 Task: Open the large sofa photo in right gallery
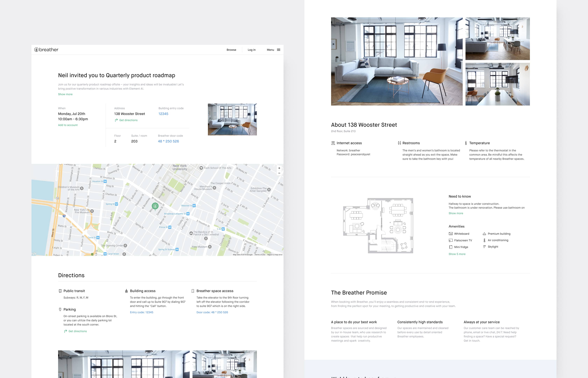click(397, 61)
